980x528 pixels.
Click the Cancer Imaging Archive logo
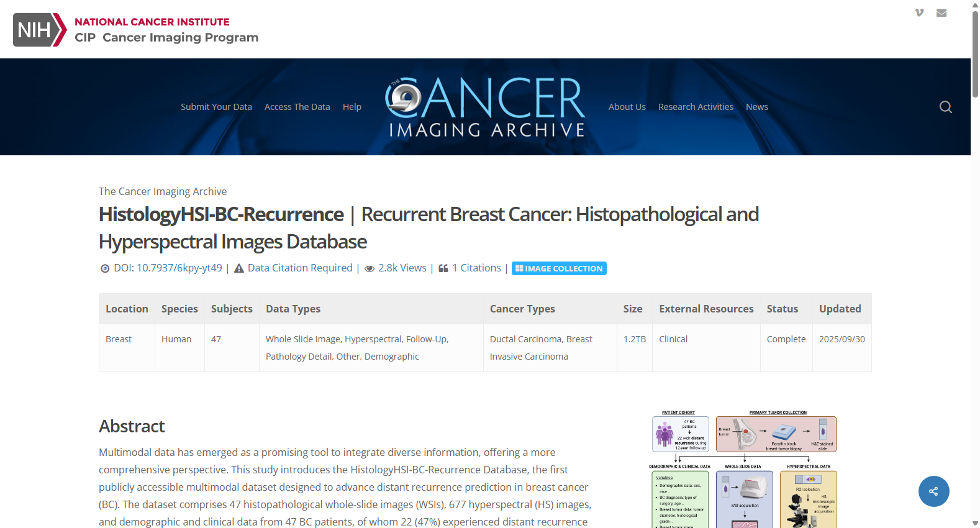486,107
